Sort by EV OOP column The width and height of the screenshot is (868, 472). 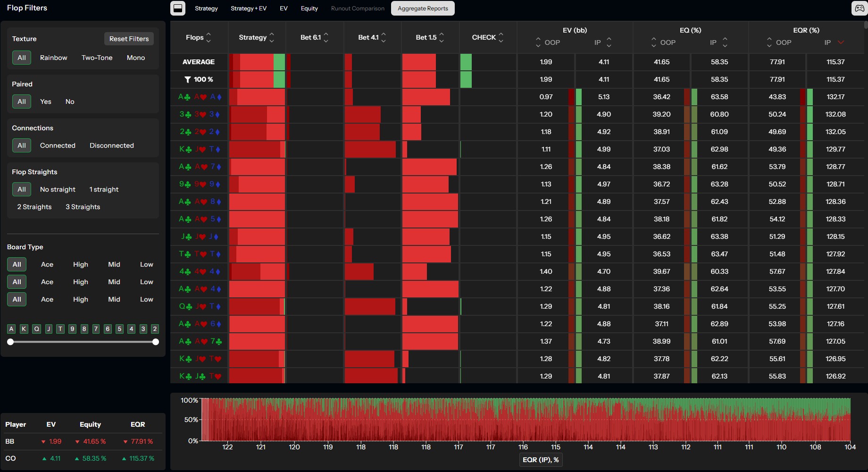(538, 42)
